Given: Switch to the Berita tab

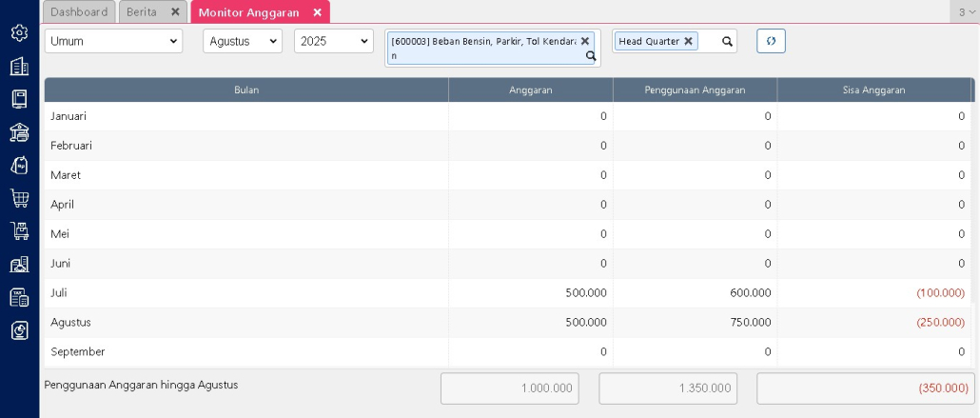Looking at the screenshot, I should click(142, 11).
